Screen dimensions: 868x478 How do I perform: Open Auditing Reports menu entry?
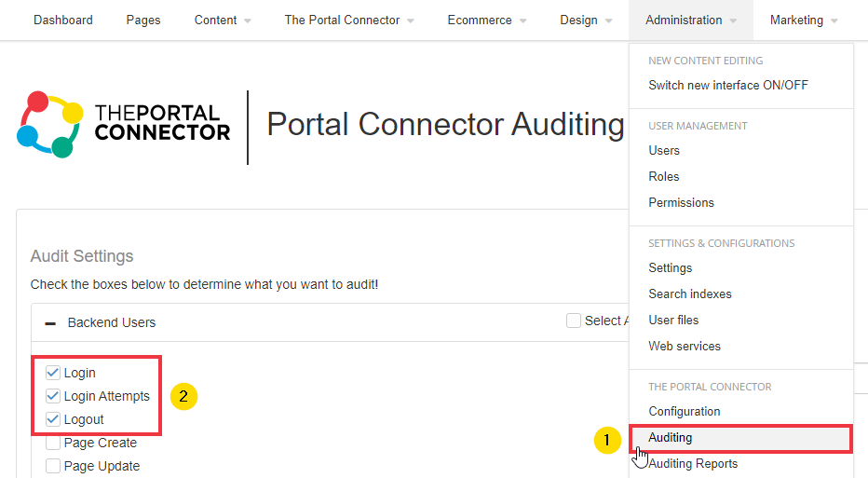coord(693,464)
